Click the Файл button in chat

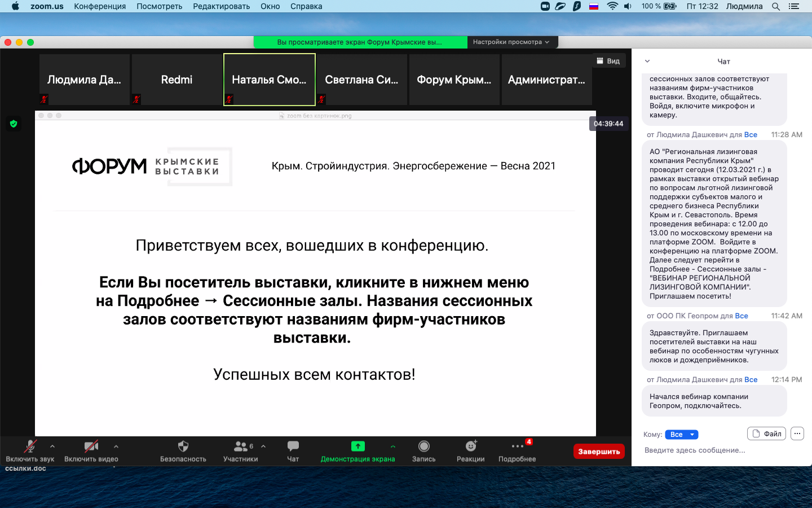(x=766, y=434)
